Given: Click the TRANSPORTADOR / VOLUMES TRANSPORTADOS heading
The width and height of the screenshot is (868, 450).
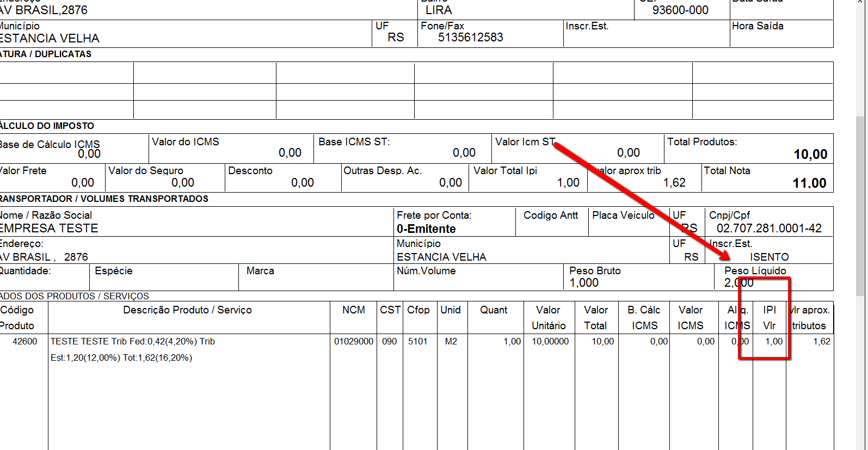Looking at the screenshot, I should tap(104, 199).
